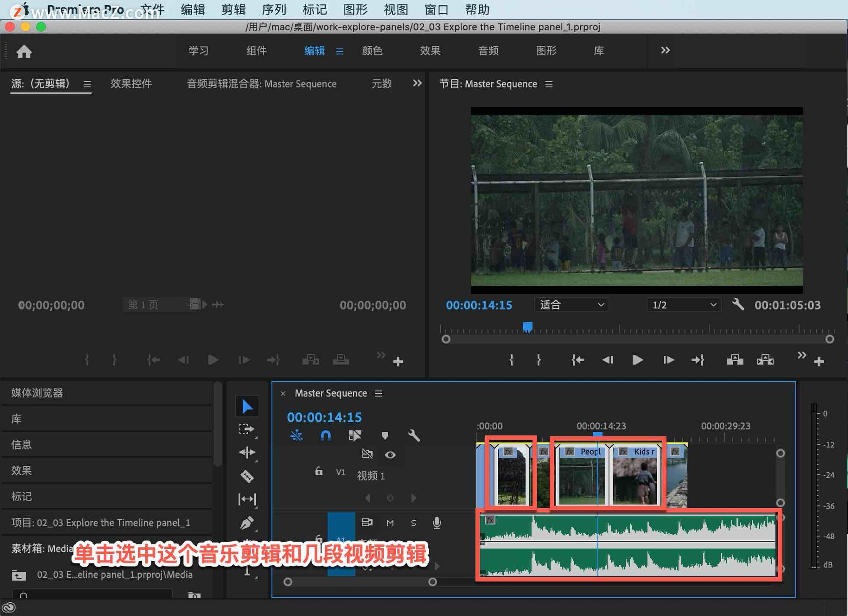Toggle V1 track lock
The width and height of the screenshot is (848, 616).
(x=319, y=471)
